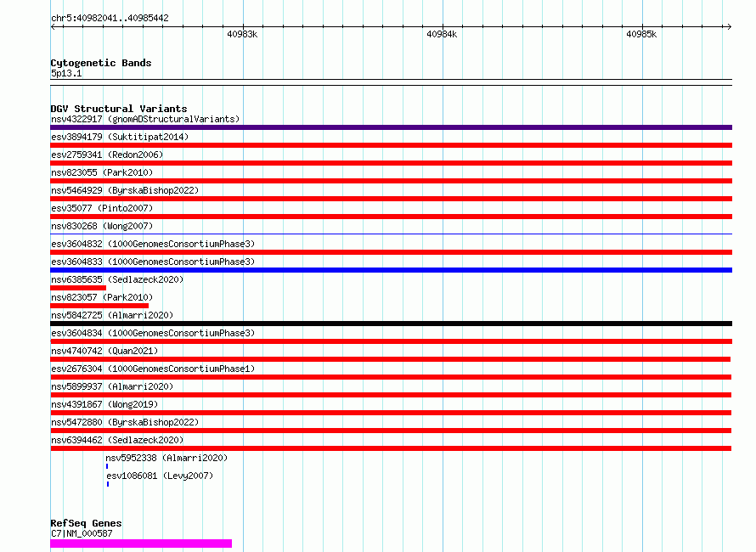Open esv3604833 (1000GenomesConsortiumPhase3) label

(153, 262)
